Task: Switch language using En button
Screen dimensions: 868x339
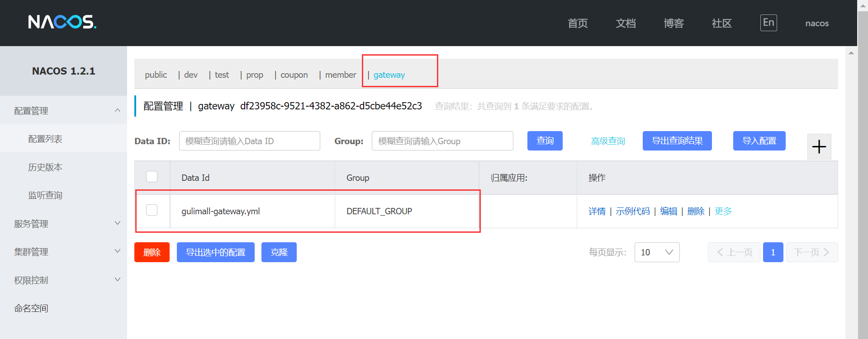Action: tap(768, 23)
